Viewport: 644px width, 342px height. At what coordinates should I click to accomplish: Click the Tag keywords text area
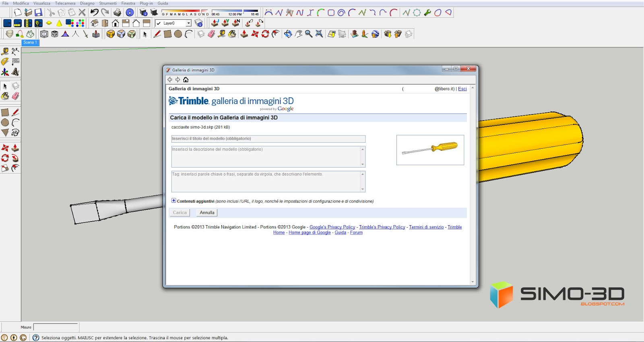tap(268, 181)
